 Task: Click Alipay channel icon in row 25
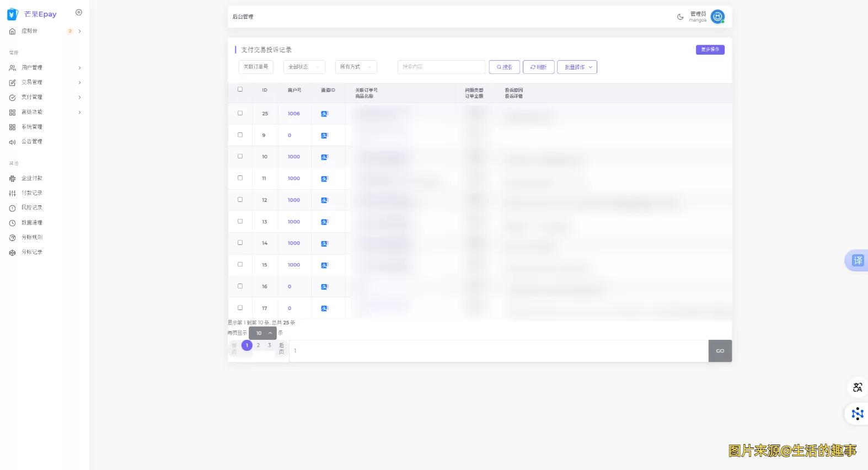click(324, 114)
